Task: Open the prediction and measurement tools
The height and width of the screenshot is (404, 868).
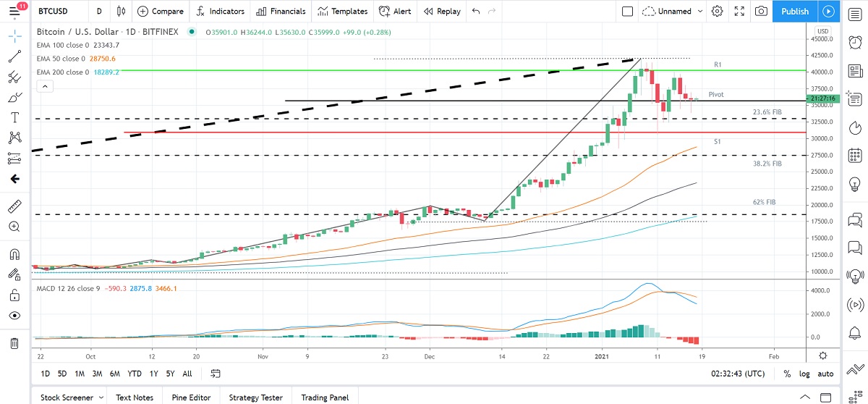Action: [x=14, y=158]
